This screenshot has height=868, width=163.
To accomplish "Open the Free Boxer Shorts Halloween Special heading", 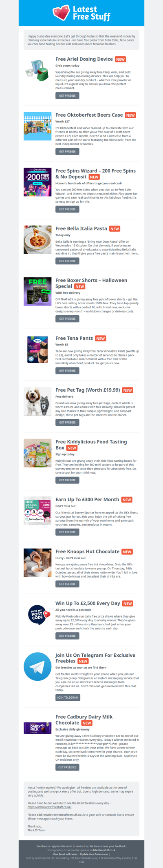I will coord(91,283).
